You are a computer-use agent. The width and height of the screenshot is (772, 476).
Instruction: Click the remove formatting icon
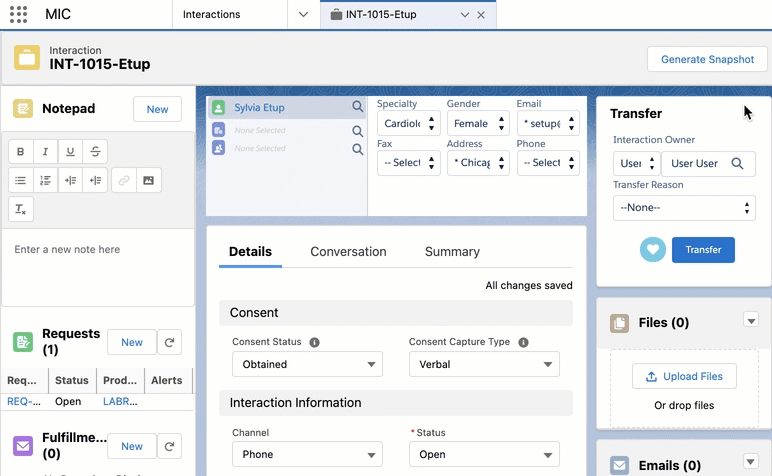(21, 209)
